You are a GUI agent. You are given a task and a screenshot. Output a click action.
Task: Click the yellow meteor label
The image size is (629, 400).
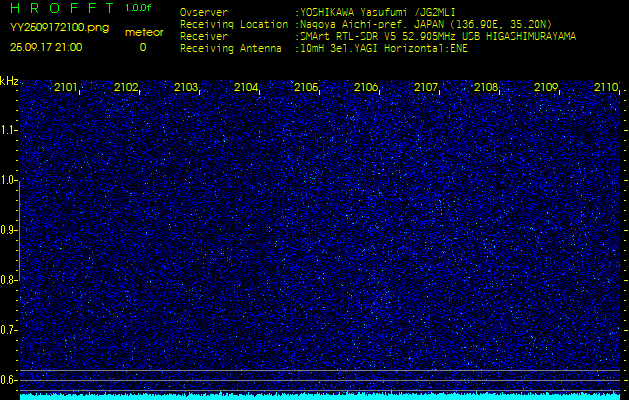142,32
